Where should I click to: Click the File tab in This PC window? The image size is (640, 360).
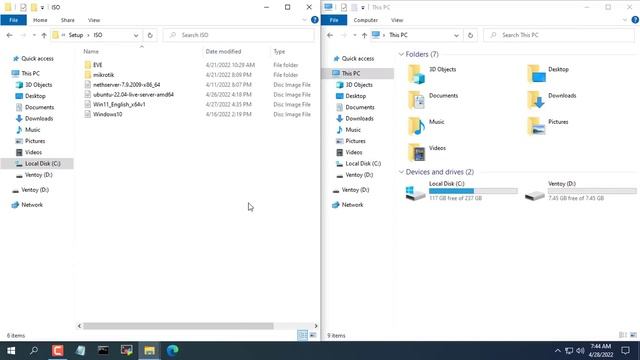[x=334, y=20]
